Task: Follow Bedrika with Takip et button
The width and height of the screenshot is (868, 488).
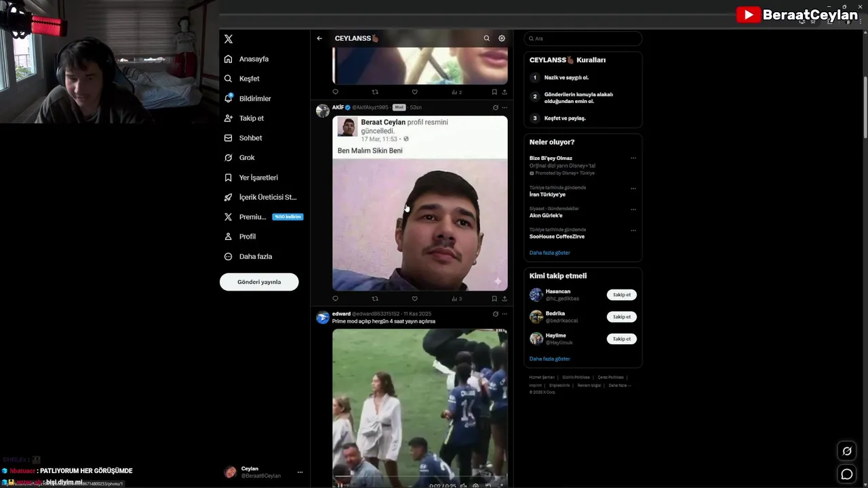Action: pos(622,317)
